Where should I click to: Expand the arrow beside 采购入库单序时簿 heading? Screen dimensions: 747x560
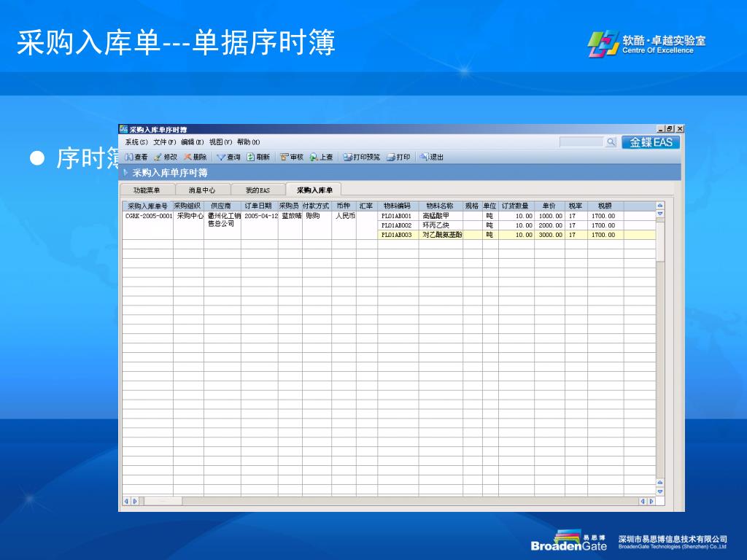[x=125, y=172]
